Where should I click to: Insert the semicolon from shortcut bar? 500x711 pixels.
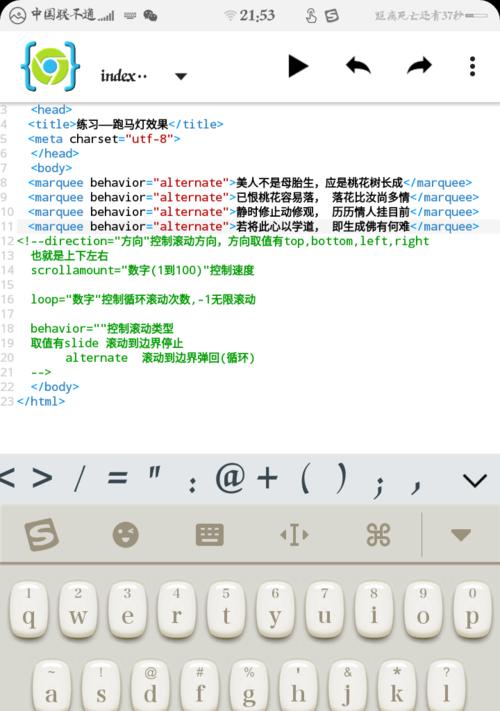pos(379,485)
